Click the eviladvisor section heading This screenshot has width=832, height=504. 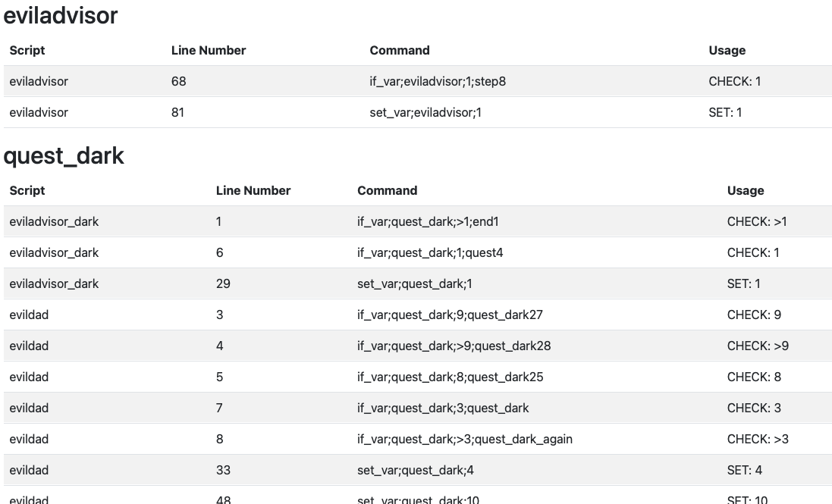[x=61, y=15]
